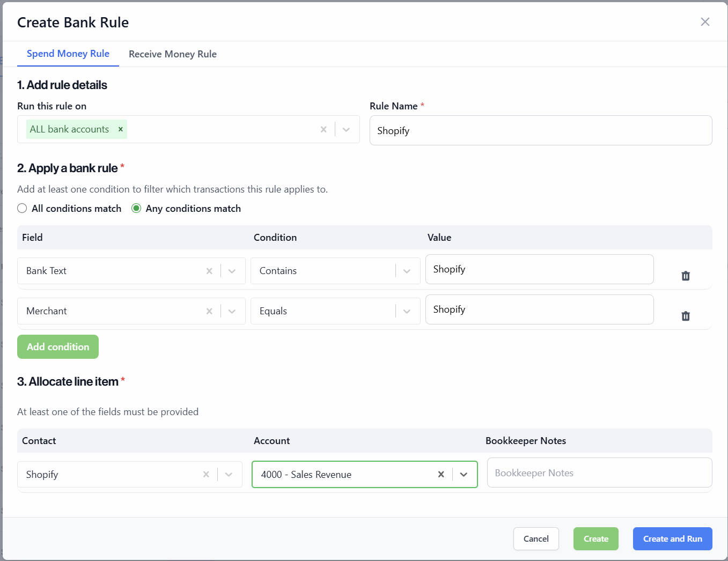The width and height of the screenshot is (728, 561).
Task: Open the Shopify contact dropdown
Action: 229,474
